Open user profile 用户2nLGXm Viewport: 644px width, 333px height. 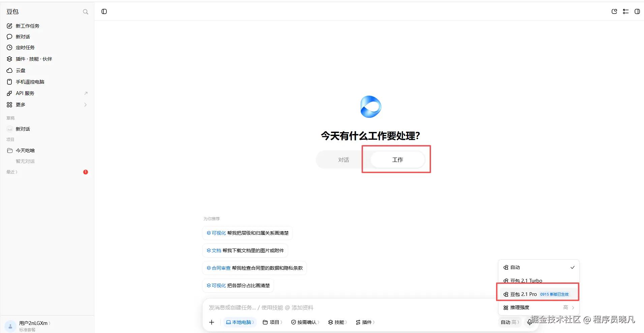click(35, 323)
